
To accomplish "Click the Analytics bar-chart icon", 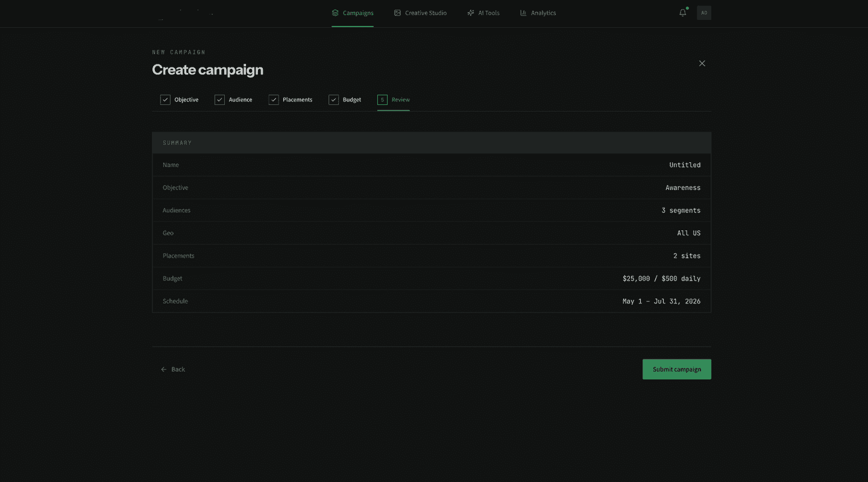I will click(523, 13).
